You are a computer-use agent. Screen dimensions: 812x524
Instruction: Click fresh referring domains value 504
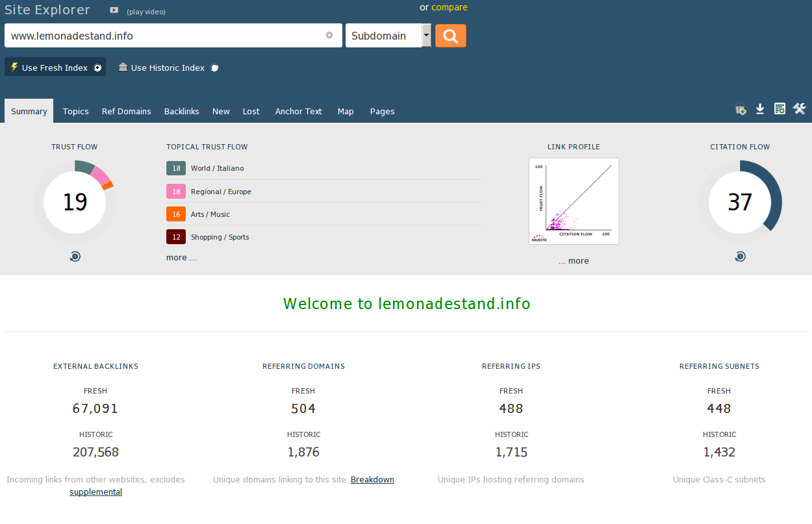coord(303,408)
